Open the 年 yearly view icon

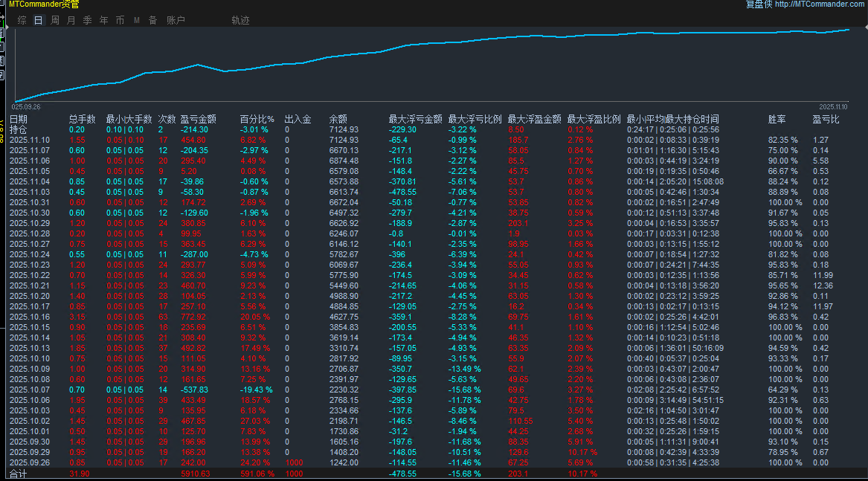103,20
